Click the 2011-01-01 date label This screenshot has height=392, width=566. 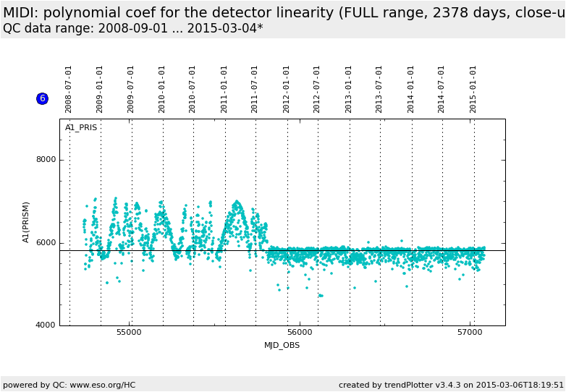pyautogui.click(x=224, y=89)
